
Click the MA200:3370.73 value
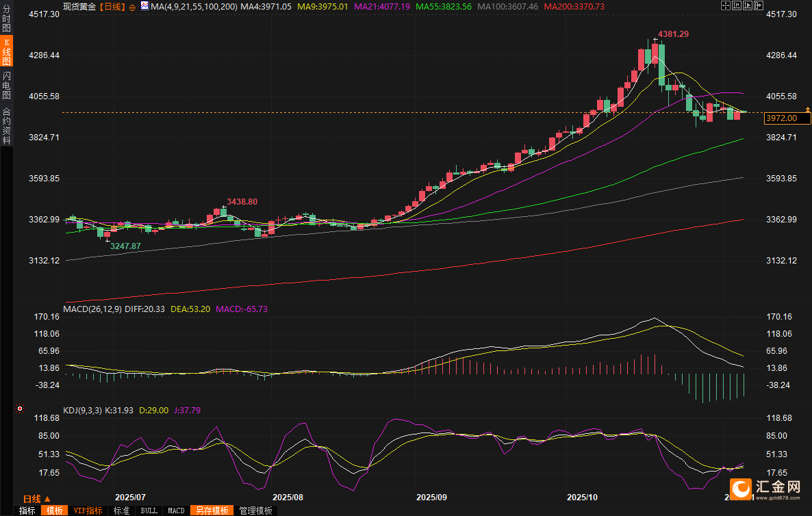[574, 7]
